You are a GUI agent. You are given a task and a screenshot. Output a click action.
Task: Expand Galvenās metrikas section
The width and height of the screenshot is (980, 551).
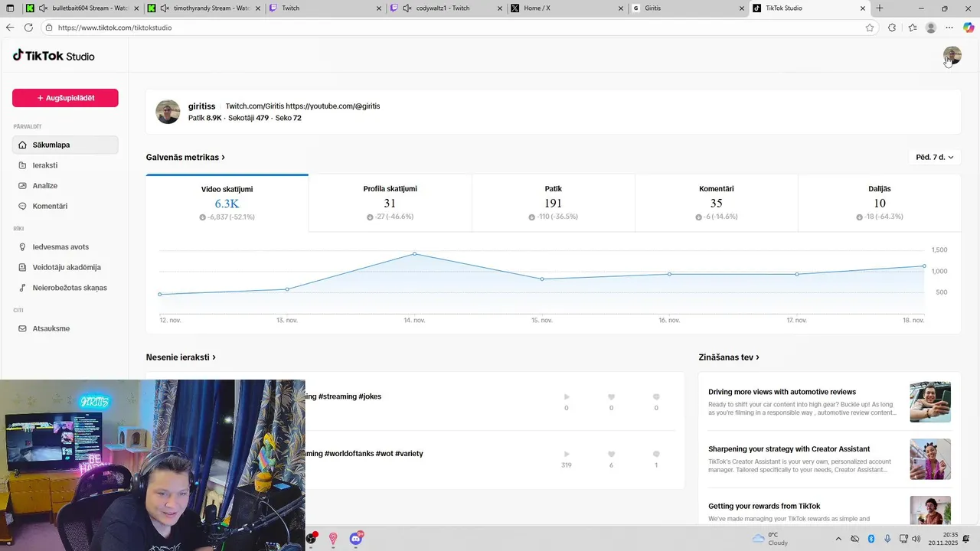point(185,157)
